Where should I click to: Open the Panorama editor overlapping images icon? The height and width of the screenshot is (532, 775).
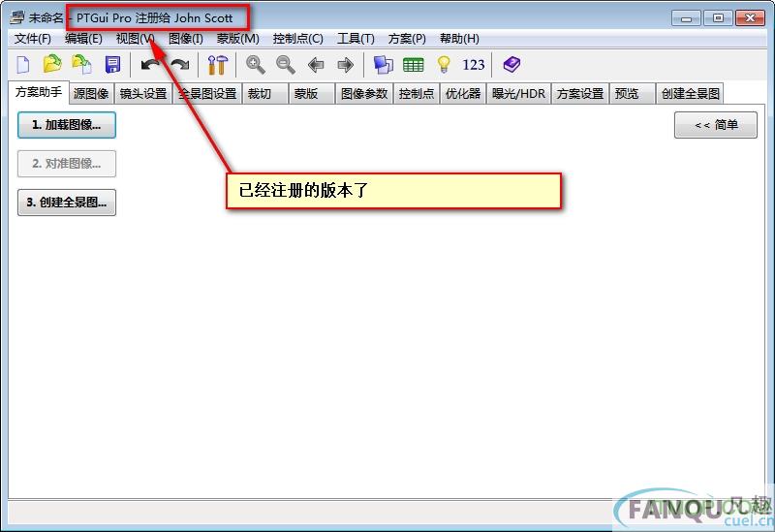383,65
